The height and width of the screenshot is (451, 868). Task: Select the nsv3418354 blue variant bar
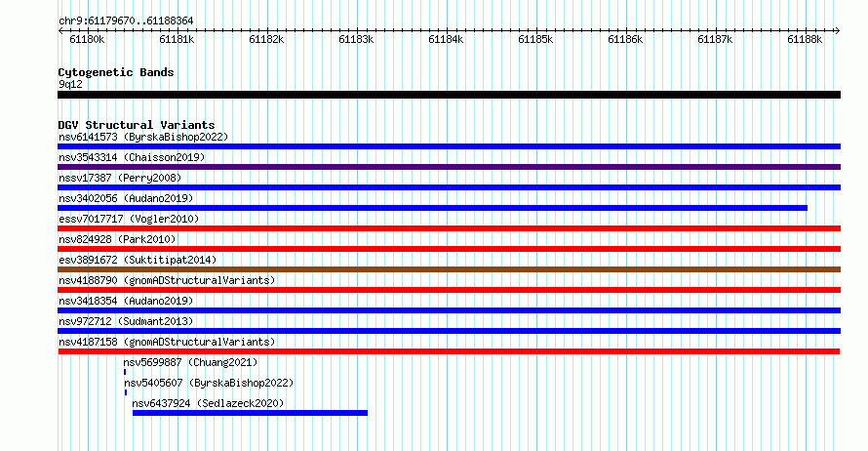pos(449,310)
